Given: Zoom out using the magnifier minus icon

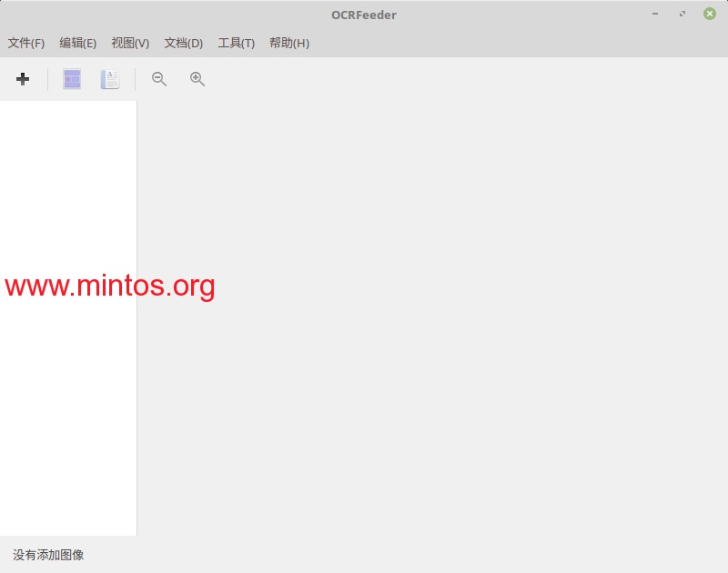Looking at the screenshot, I should (x=158, y=79).
